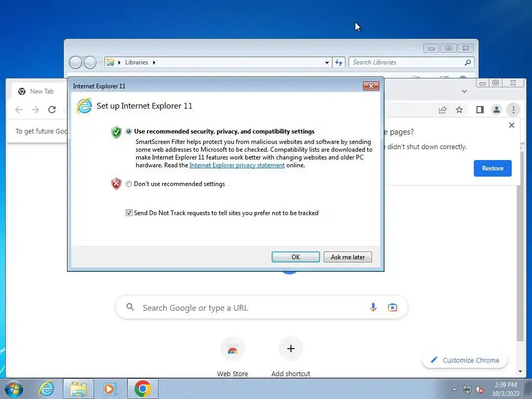This screenshot has width=532, height=399.
Task: Open Internet Explorer from taskbar
Action: 46,389
